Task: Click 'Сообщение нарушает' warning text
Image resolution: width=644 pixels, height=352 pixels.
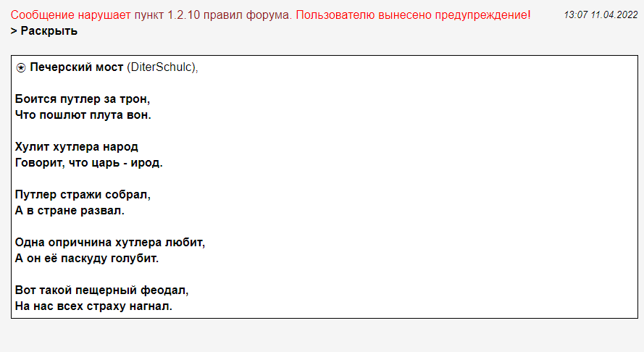Action: pos(71,14)
